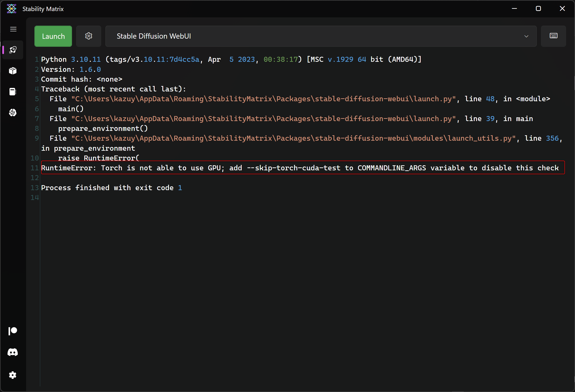Click the first launch.py path on line 5
This screenshot has width=575, height=392.
pyautogui.click(x=264, y=99)
